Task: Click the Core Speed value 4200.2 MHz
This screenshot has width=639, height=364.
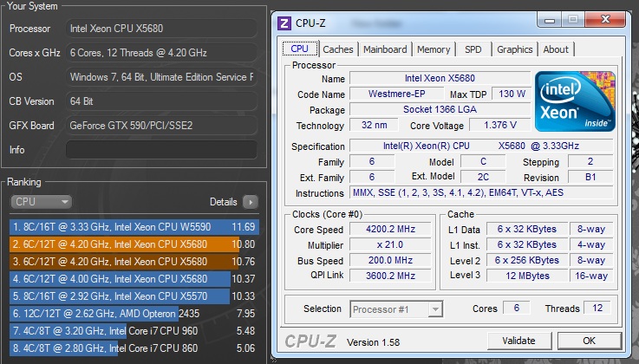Action: pos(390,229)
